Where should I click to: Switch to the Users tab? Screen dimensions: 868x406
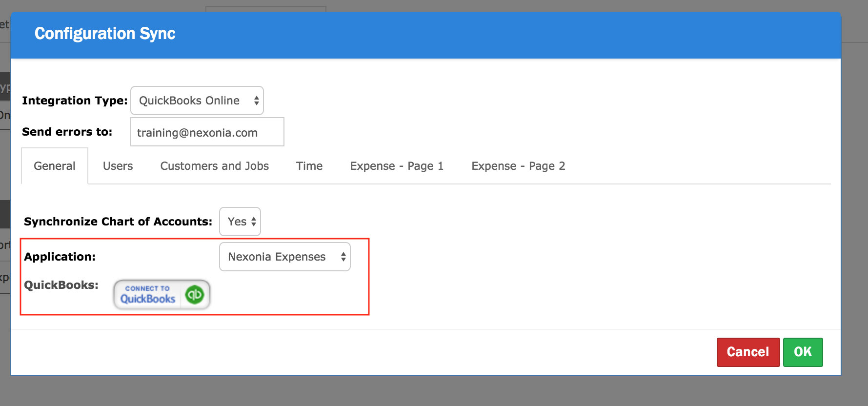point(118,166)
